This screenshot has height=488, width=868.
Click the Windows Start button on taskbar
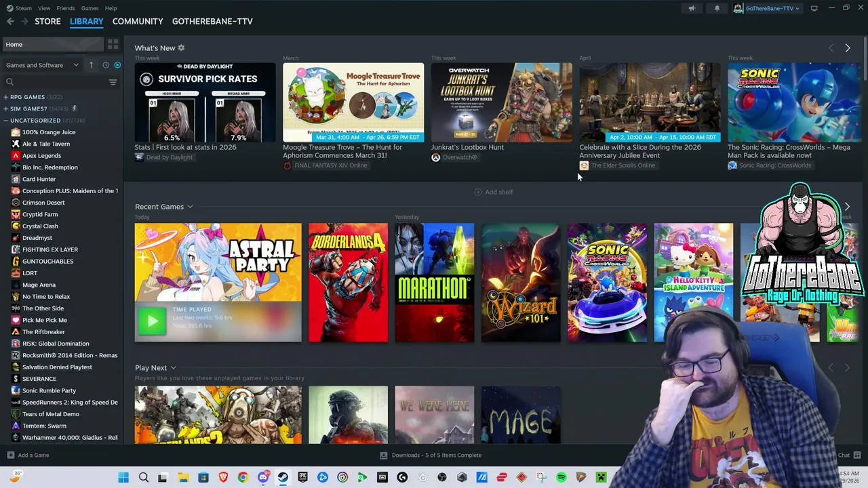[123, 478]
